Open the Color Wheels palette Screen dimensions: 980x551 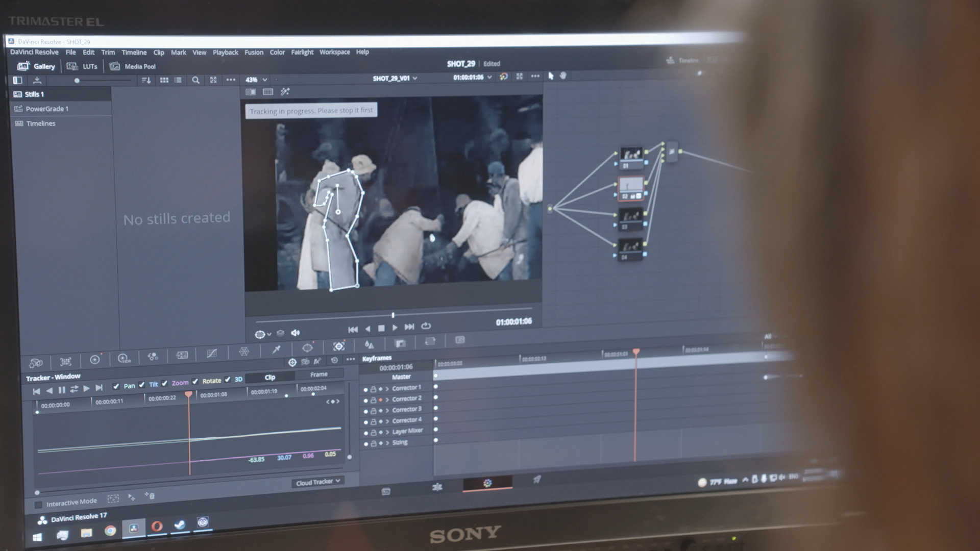point(94,360)
